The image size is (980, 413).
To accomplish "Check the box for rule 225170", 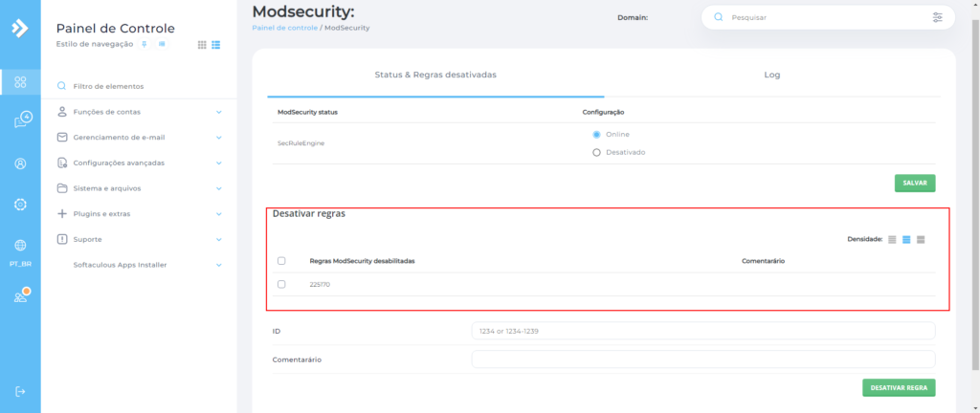I will (281, 284).
